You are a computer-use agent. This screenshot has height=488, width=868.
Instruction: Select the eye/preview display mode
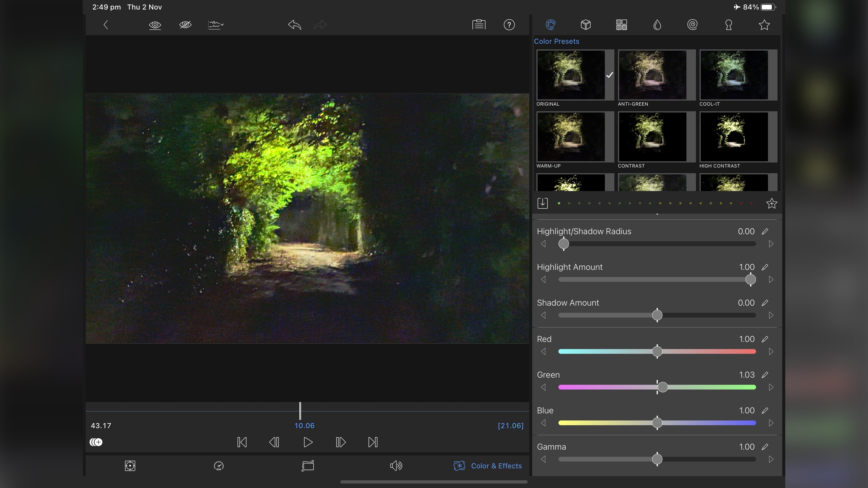click(x=155, y=24)
